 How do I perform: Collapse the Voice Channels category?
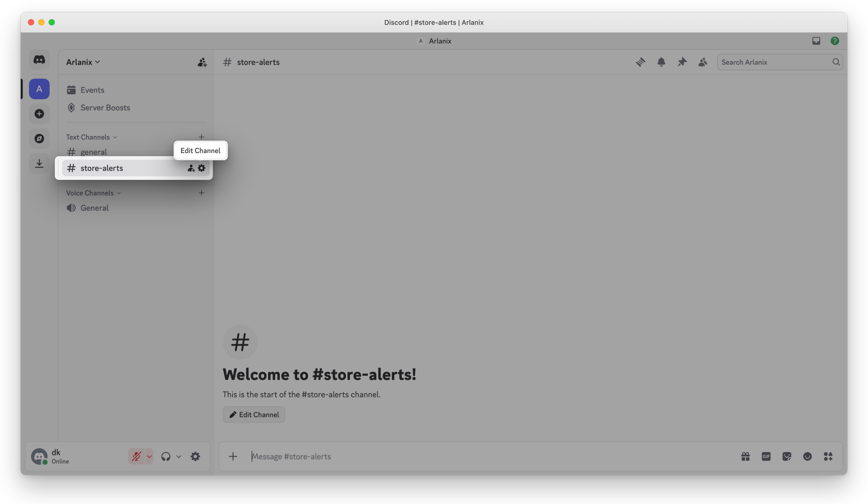pos(93,193)
